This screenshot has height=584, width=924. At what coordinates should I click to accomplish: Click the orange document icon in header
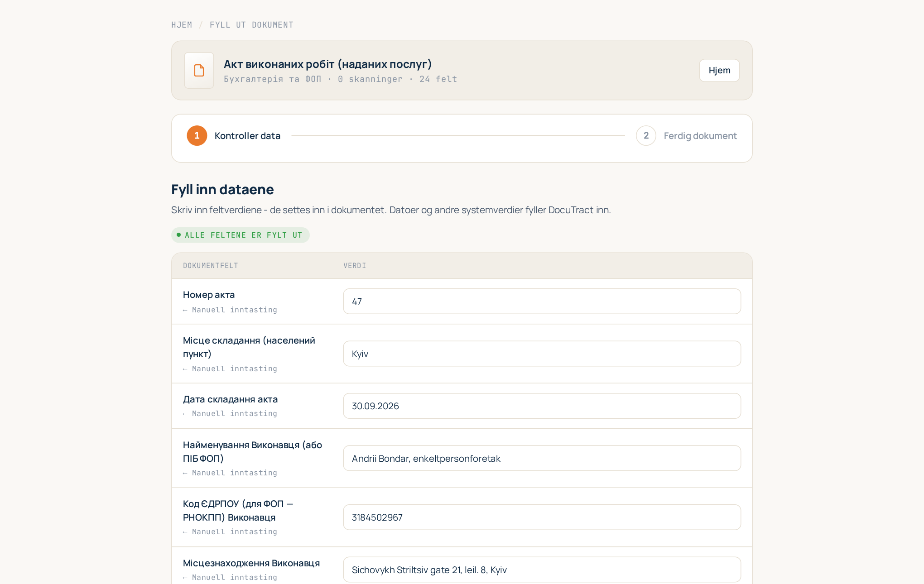point(199,70)
